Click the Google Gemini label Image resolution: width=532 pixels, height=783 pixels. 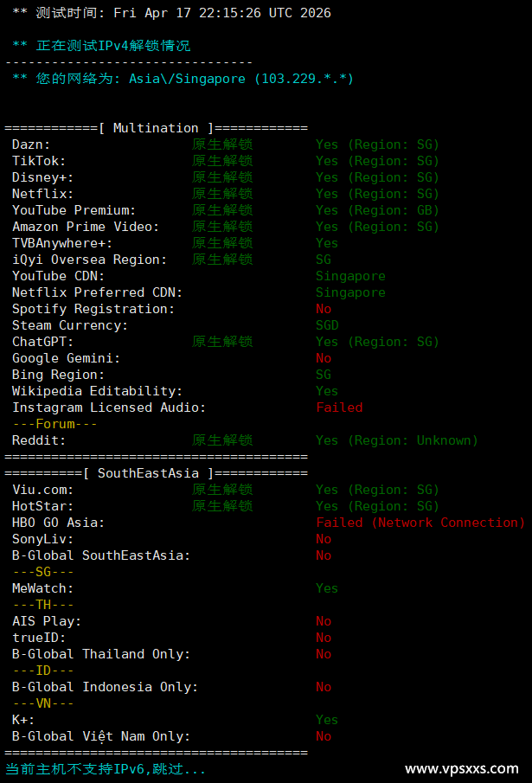click(66, 358)
